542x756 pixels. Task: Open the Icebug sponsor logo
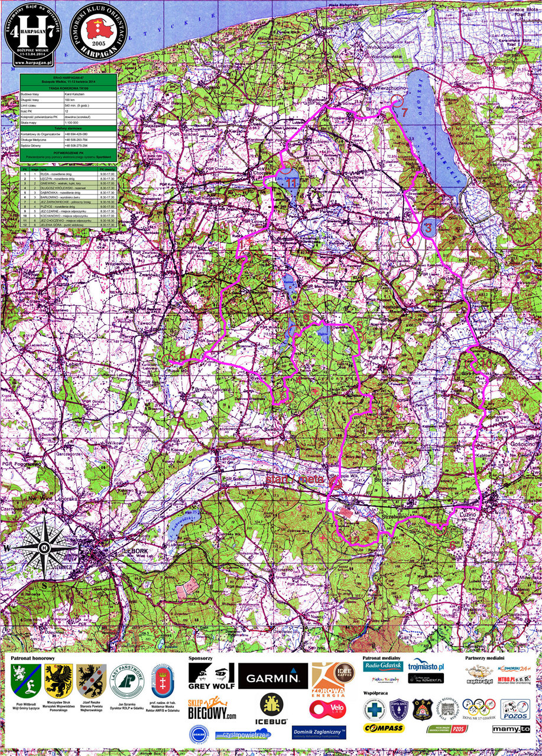(x=272, y=709)
